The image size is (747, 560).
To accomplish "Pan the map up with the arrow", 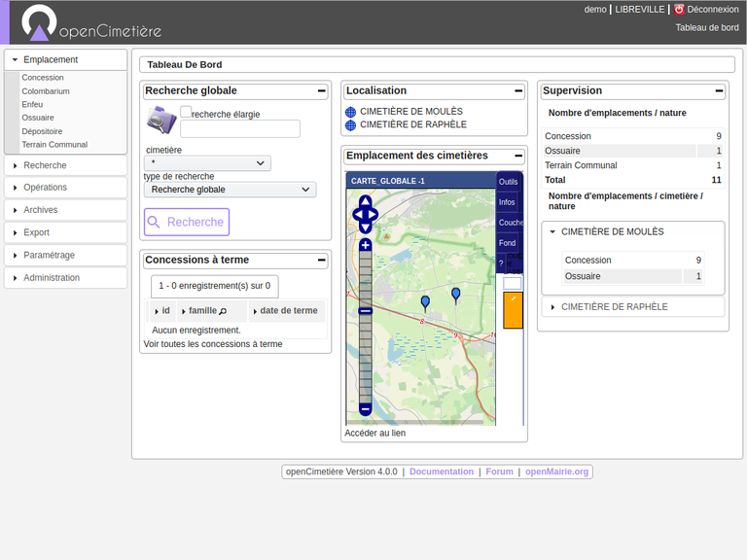I will point(365,201).
